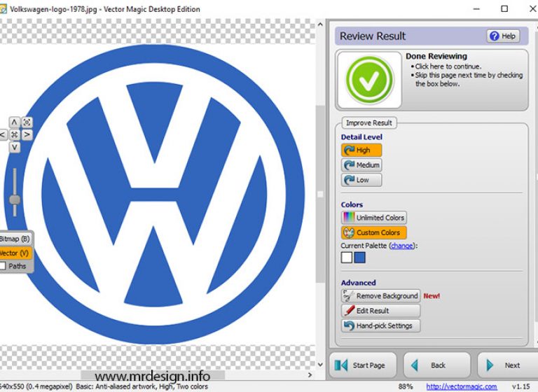Pan view right with arrow button
538x392 pixels.
[x=27, y=135]
